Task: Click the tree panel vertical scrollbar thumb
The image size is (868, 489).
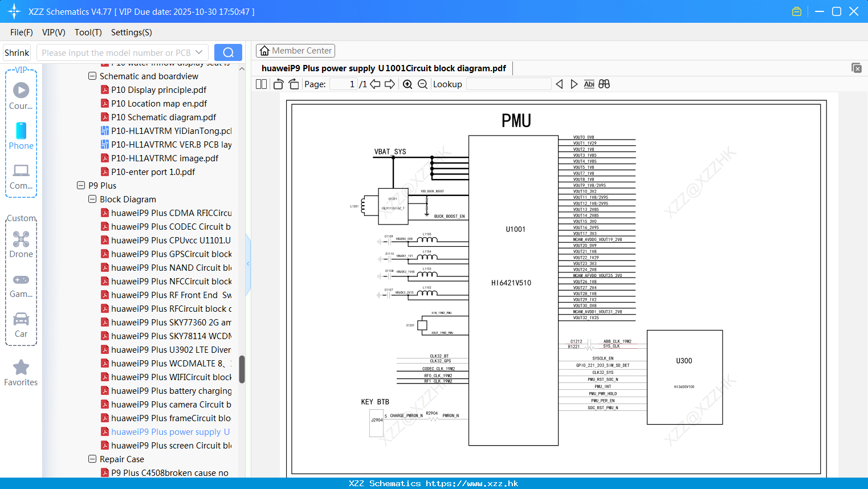Action: coord(242,369)
